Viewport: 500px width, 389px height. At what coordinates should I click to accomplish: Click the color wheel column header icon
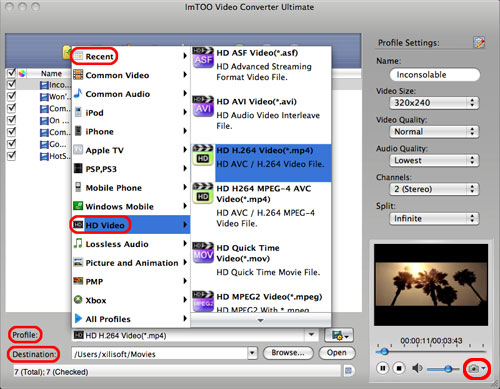click(x=22, y=73)
